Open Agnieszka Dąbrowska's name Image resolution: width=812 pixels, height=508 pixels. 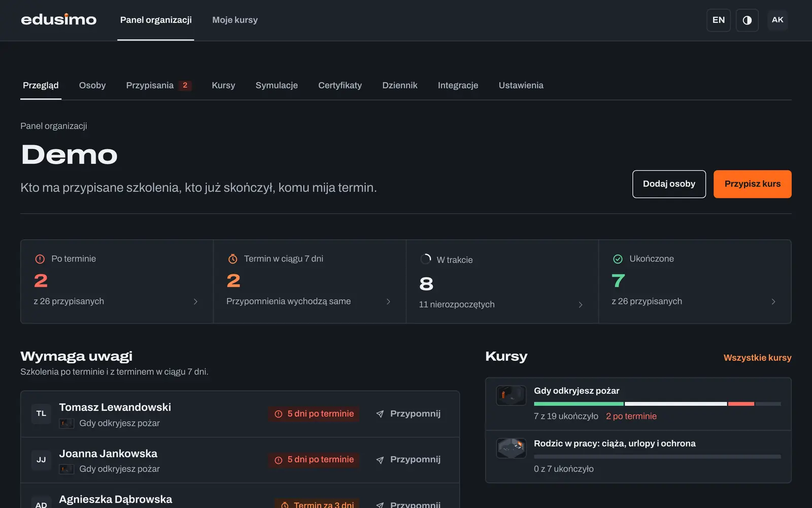(116, 499)
